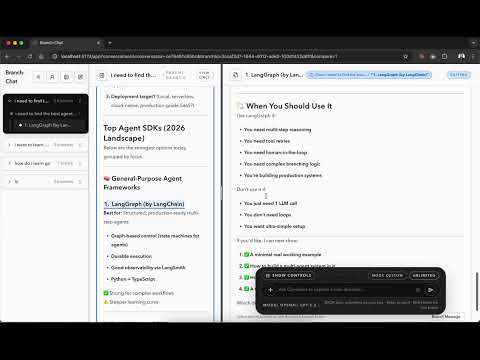Open the tab search chevron in title bar

(x=473, y=43)
